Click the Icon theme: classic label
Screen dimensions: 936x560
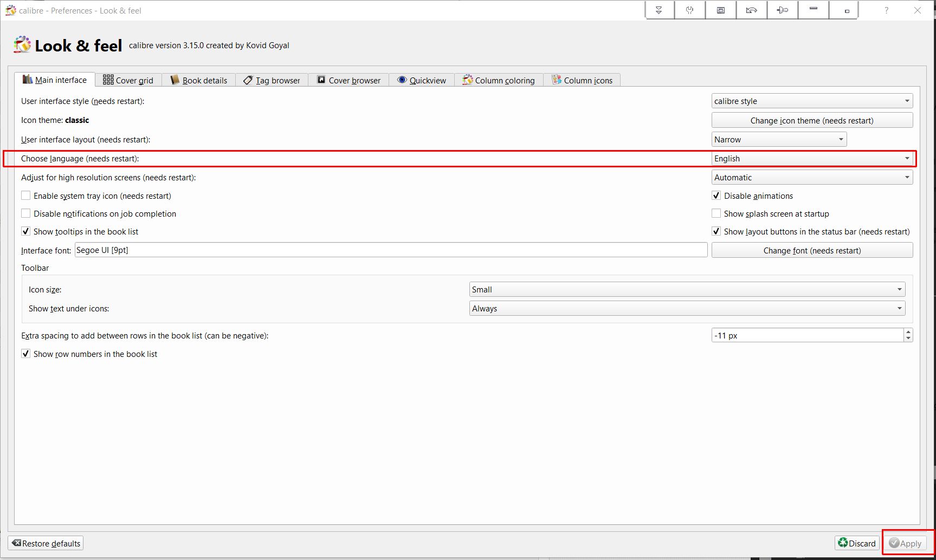point(55,120)
